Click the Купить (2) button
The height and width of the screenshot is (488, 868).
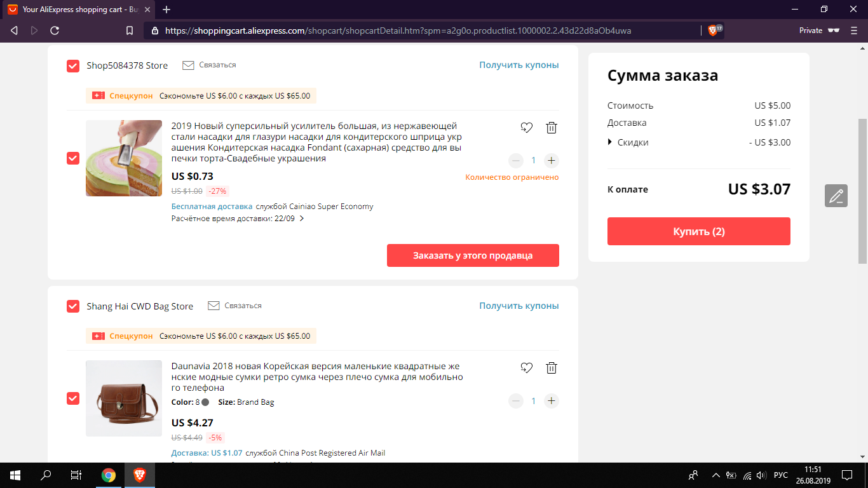pyautogui.click(x=699, y=231)
